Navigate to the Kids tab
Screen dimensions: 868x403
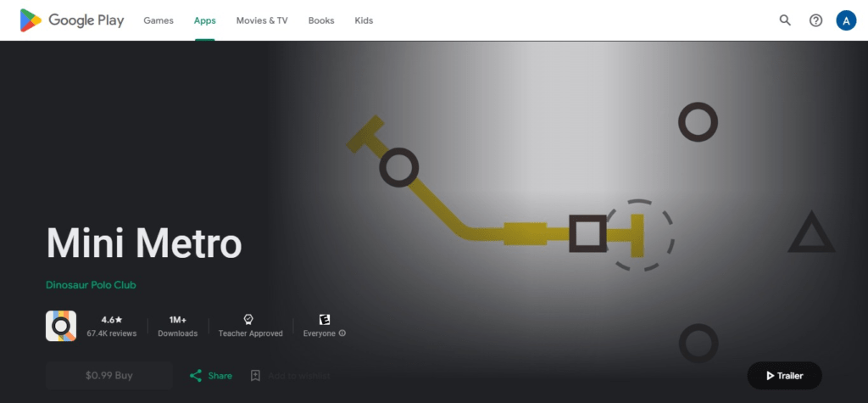tap(363, 20)
